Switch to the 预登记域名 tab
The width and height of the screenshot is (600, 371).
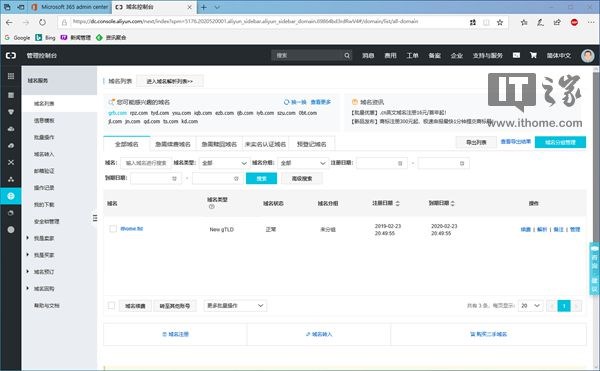coord(311,144)
